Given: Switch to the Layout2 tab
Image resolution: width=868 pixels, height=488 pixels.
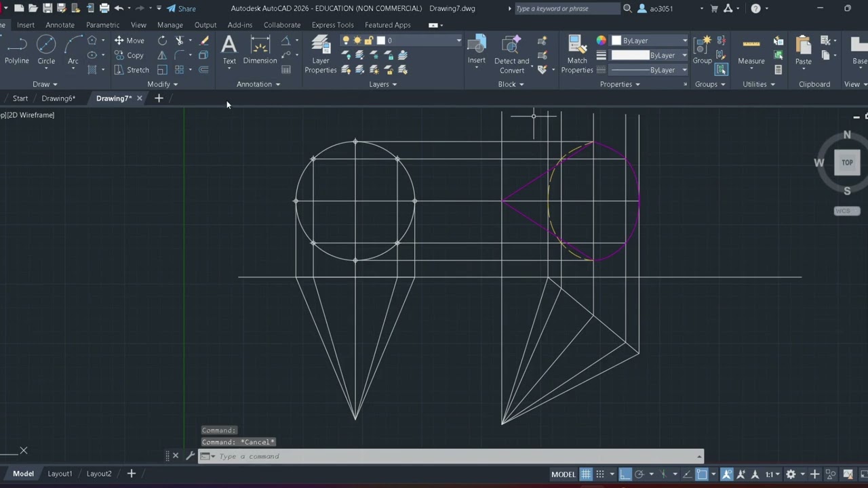Looking at the screenshot, I should pos(99,474).
